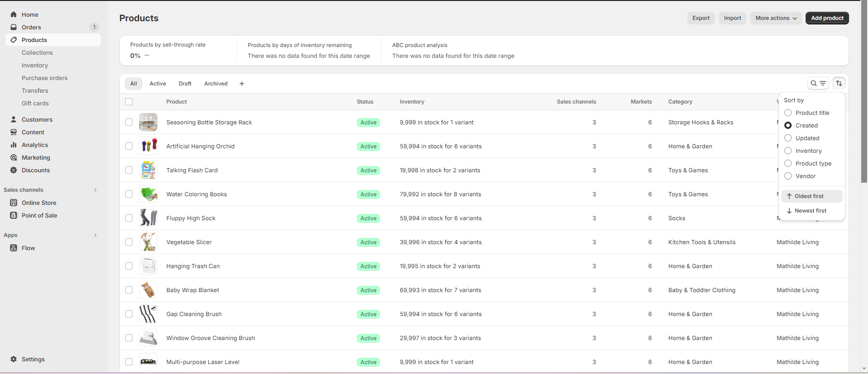Open the Vegetable Slicer product thumbnail
868x374 pixels.
[x=148, y=242]
